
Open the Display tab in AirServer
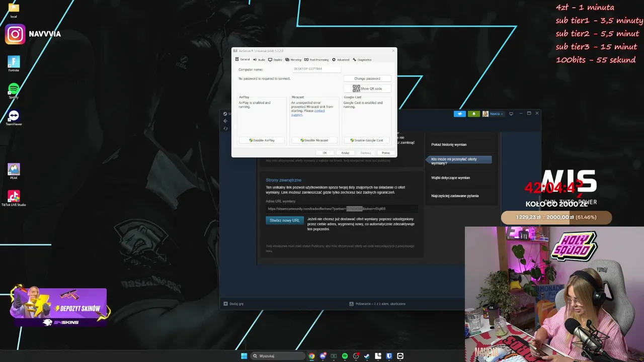(x=275, y=60)
